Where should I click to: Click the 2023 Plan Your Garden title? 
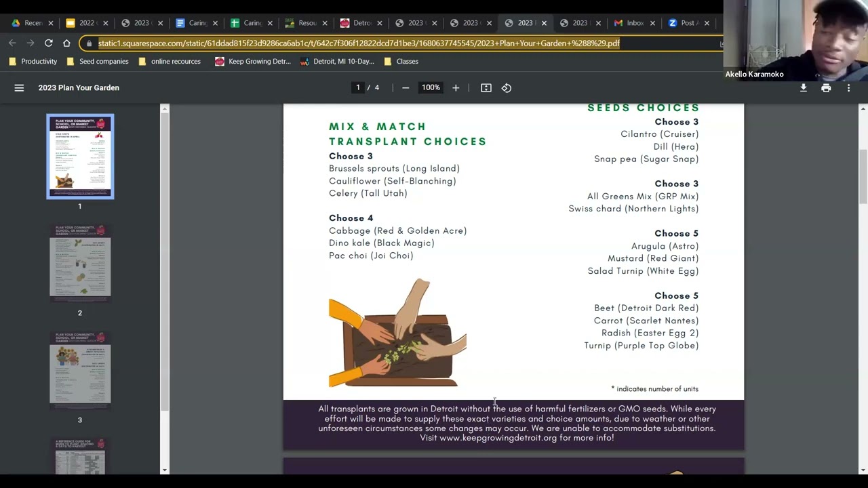click(79, 87)
